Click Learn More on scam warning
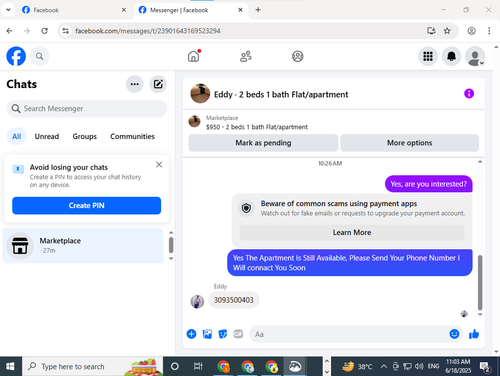 click(352, 232)
